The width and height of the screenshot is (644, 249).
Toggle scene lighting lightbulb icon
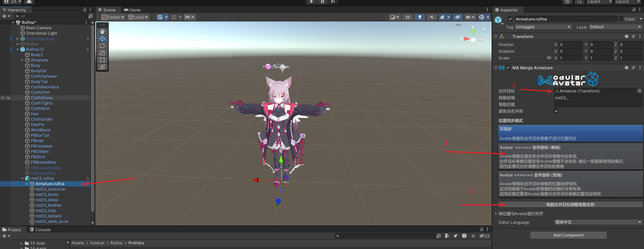419,17
